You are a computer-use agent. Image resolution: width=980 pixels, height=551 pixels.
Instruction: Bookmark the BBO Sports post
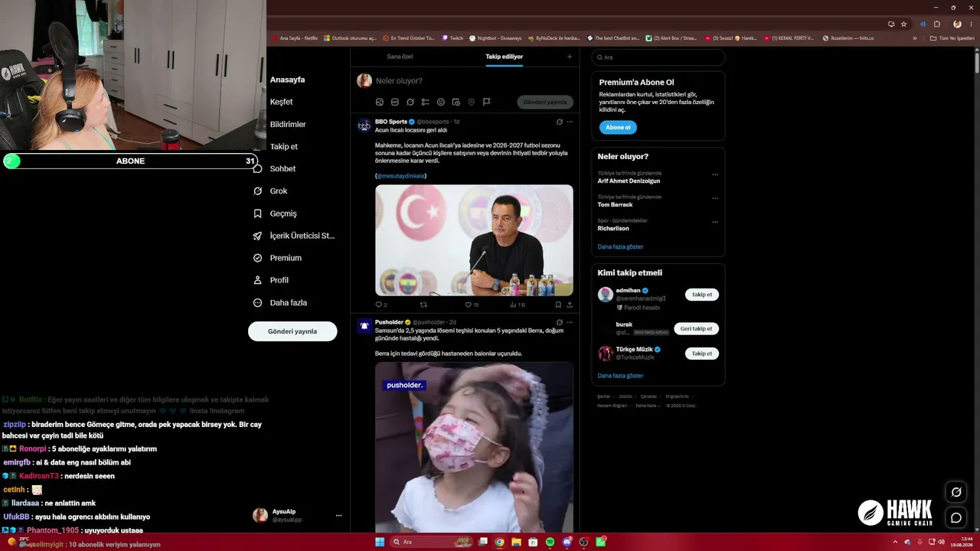click(x=558, y=305)
